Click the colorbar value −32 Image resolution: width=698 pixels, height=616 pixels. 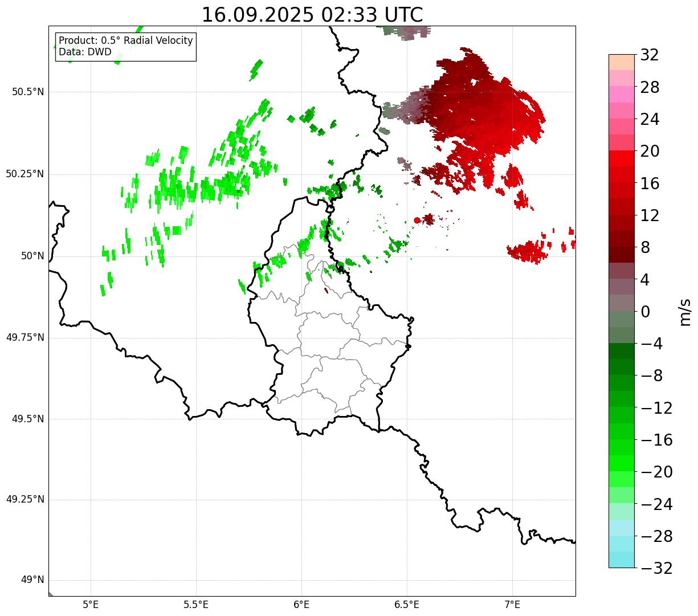(656, 568)
